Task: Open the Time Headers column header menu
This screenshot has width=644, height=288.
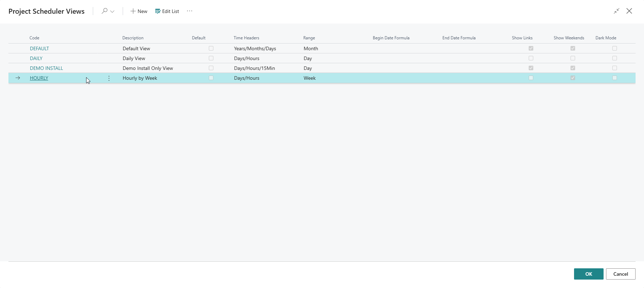Action: [x=246, y=38]
